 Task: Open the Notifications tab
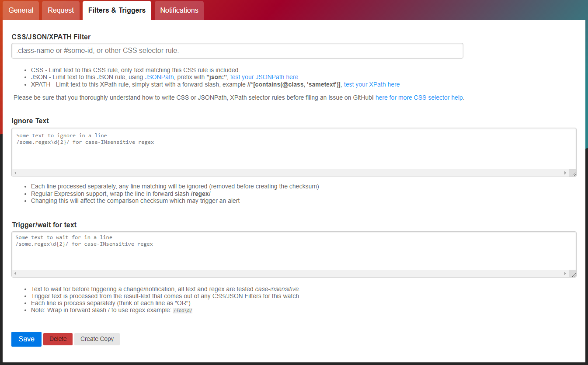tap(179, 10)
